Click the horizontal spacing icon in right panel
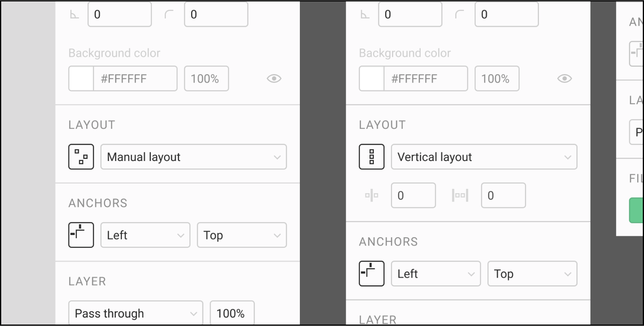Viewport: 644px width, 326px height. point(372,195)
